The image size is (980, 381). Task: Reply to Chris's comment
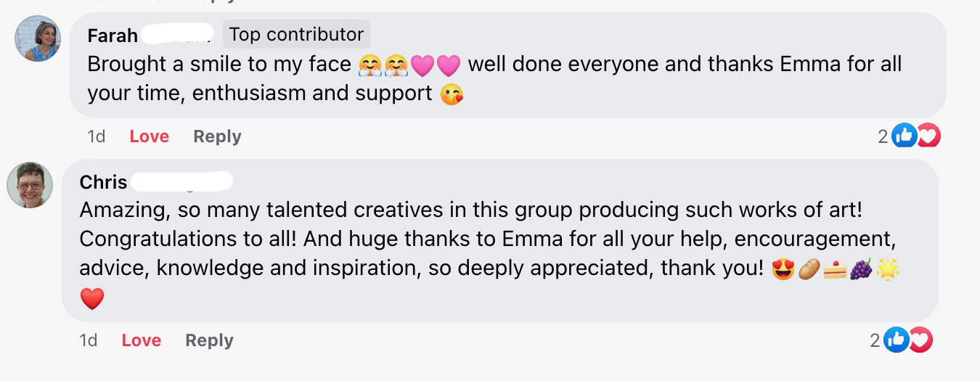[209, 340]
